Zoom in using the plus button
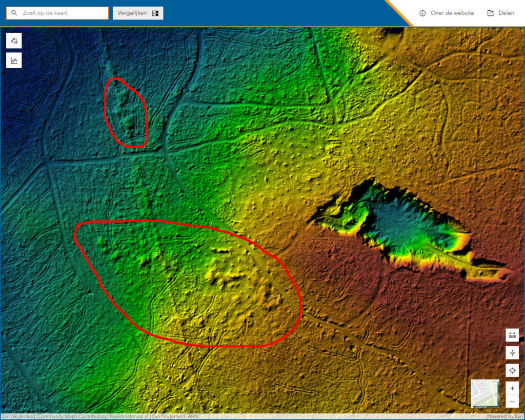525x420 pixels. click(x=512, y=388)
